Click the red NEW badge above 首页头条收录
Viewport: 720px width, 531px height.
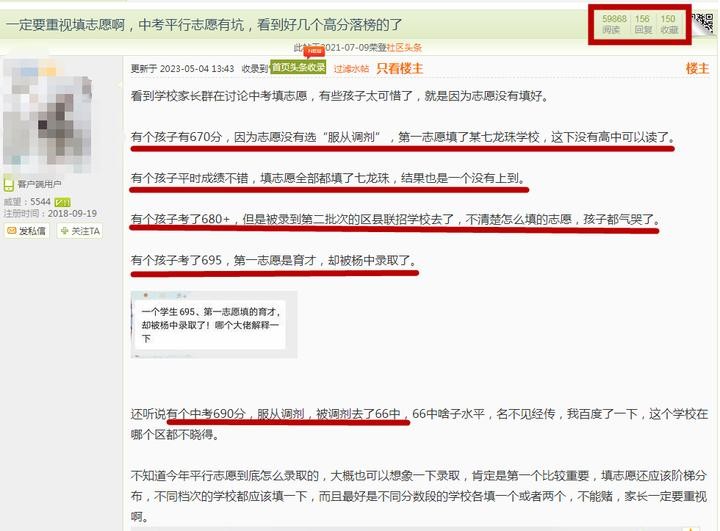coord(315,51)
